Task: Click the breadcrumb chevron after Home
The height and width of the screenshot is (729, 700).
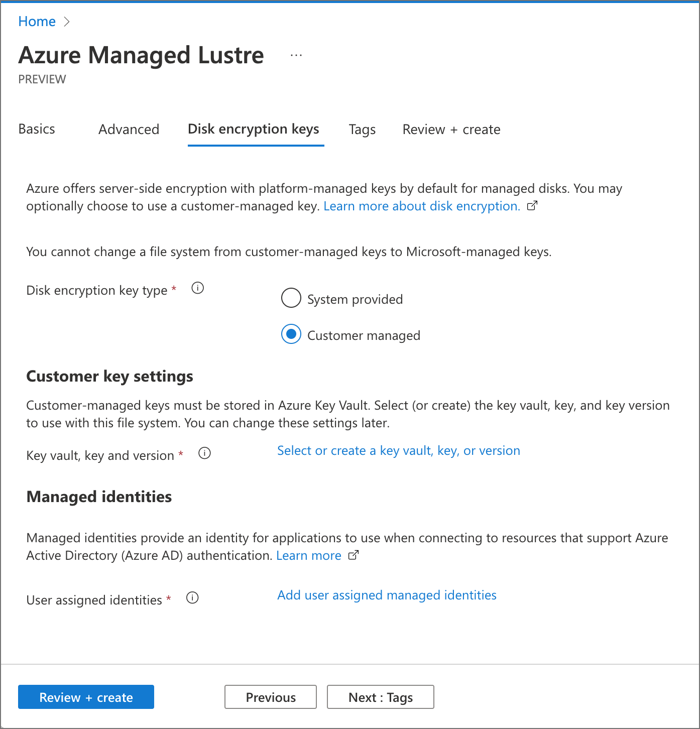Action: point(67,22)
